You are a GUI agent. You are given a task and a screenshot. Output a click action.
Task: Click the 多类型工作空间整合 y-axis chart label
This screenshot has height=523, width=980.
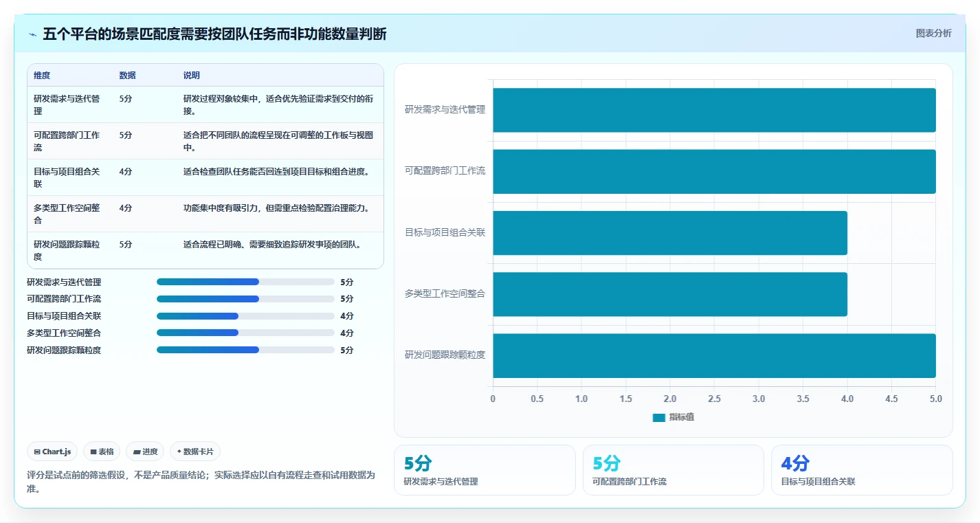(445, 293)
